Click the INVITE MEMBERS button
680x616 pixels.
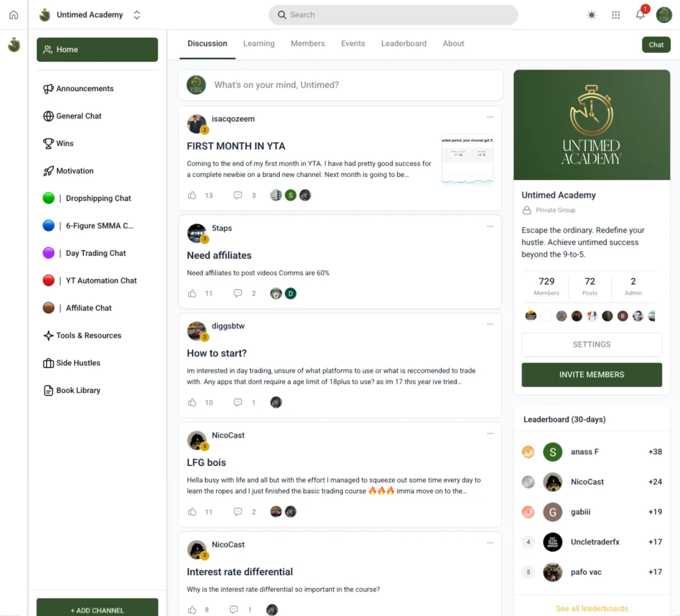pyautogui.click(x=592, y=375)
